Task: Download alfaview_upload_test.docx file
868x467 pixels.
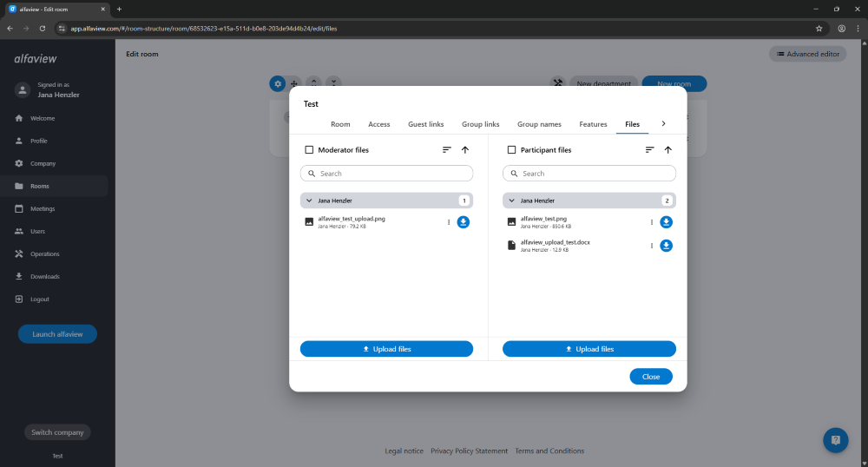Action: (x=666, y=246)
